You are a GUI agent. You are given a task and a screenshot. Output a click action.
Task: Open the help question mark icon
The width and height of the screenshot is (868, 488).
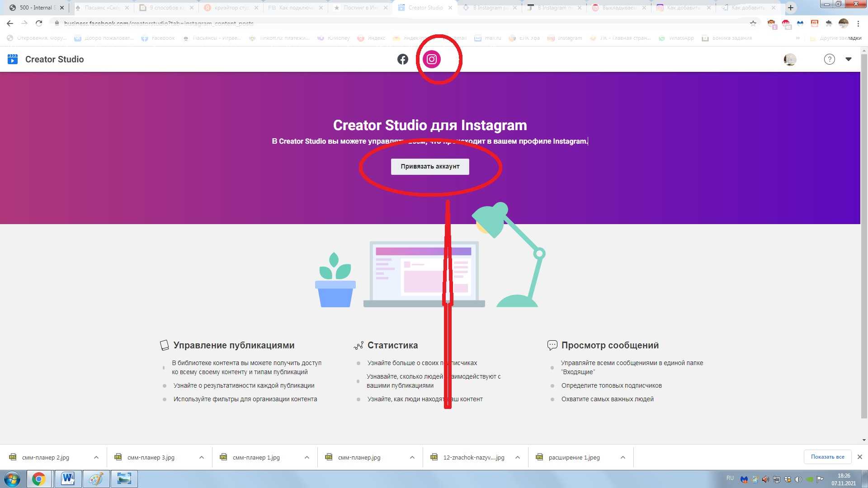pos(829,59)
